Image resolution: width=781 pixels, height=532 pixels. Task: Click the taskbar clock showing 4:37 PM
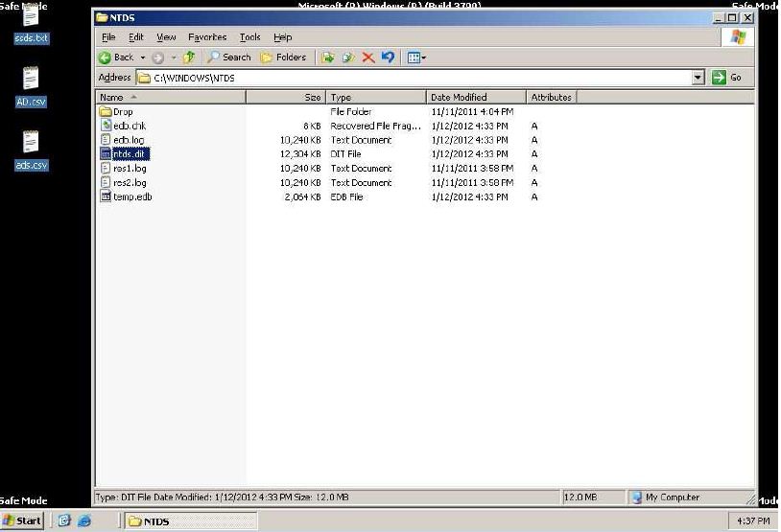tap(753, 521)
